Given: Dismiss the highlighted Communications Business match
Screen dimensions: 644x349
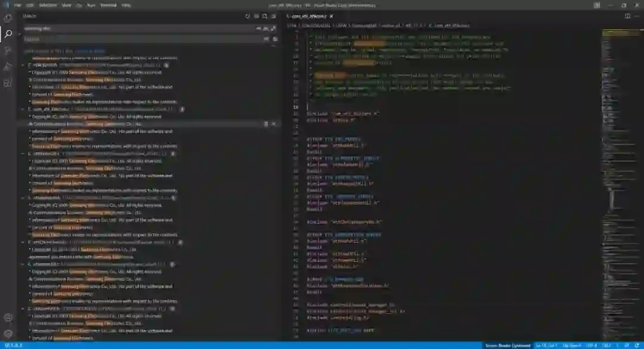Looking at the screenshot, I should pos(274,123).
